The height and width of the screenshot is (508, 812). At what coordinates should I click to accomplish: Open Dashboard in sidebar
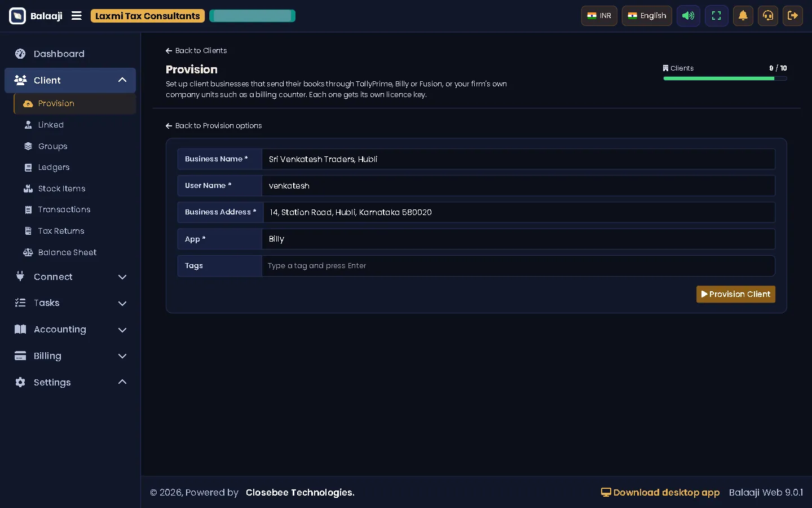coord(70,54)
